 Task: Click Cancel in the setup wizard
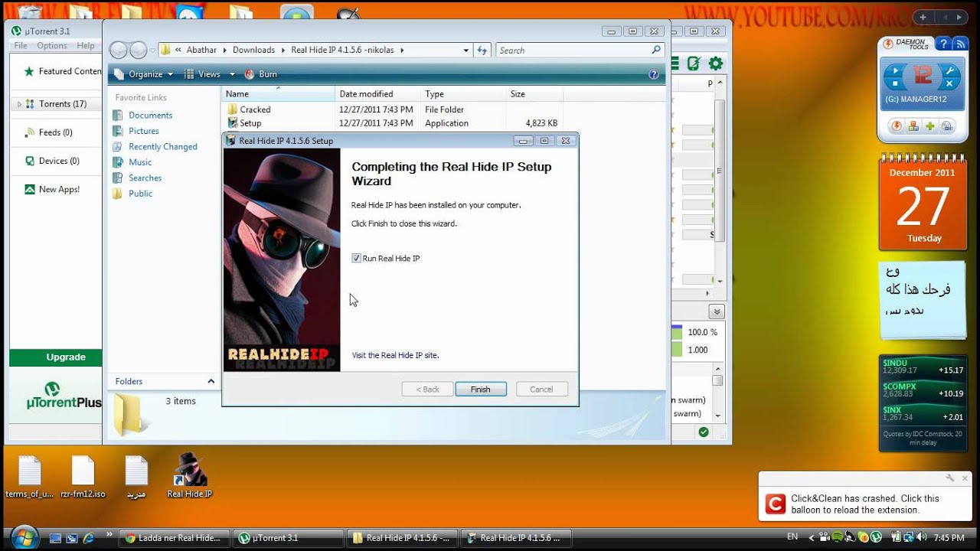click(541, 389)
